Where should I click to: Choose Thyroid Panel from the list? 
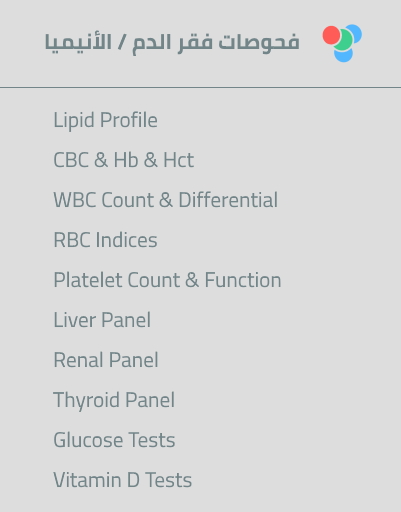click(114, 400)
